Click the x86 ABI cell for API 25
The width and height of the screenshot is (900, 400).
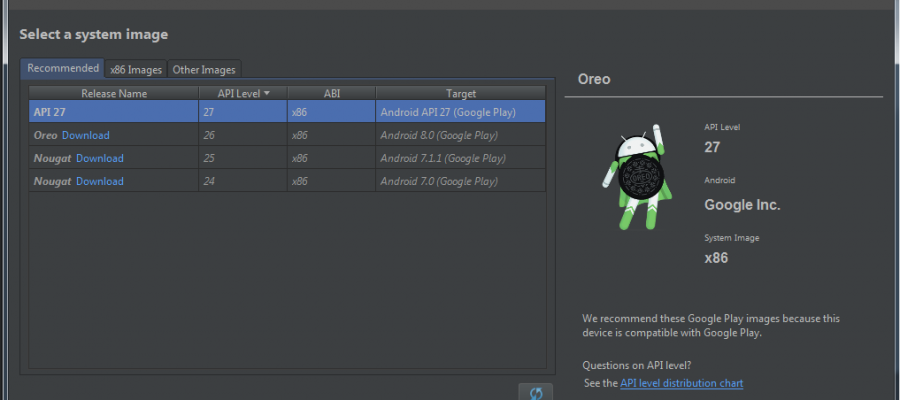pyautogui.click(x=300, y=158)
